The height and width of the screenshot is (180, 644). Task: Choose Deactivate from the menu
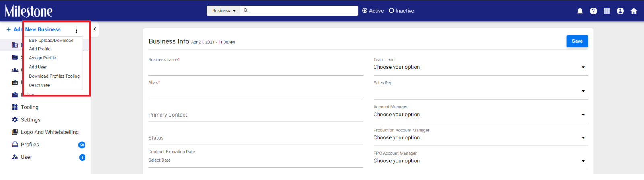point(39,85)
